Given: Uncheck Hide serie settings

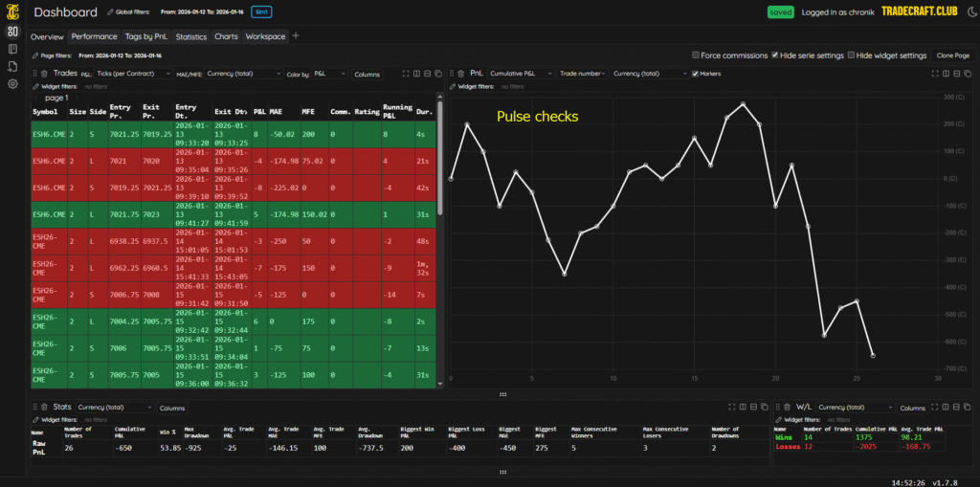Looking at the screenshot, I should (x=776, y=55).
